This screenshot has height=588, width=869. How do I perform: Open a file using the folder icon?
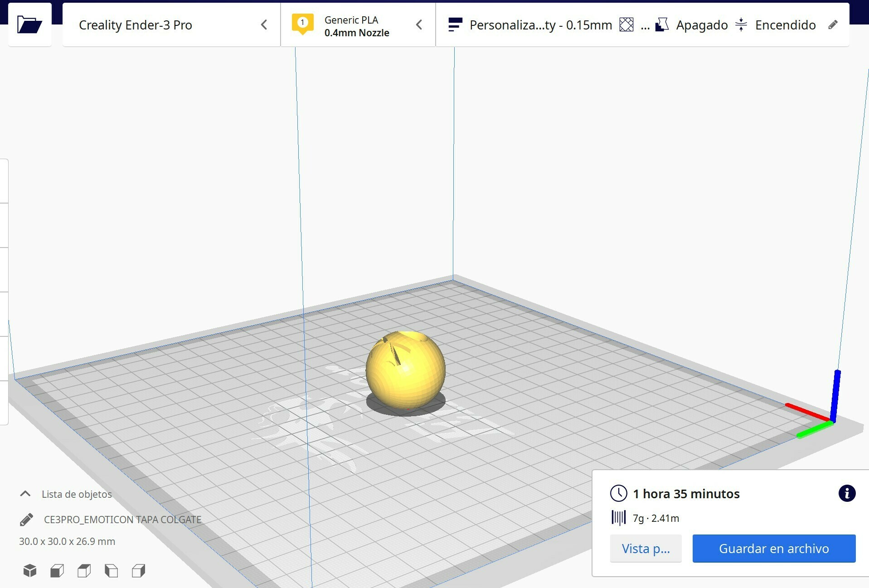pos(29,24)
